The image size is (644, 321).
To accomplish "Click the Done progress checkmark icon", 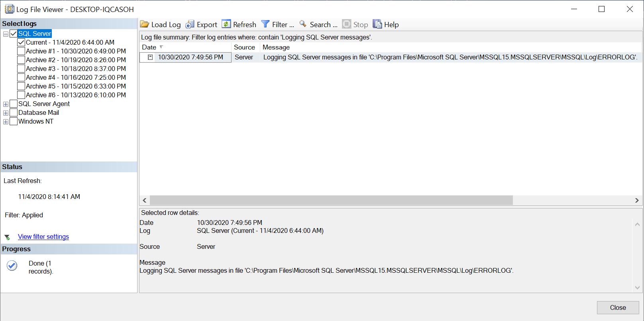I will [x=12, y=266].
